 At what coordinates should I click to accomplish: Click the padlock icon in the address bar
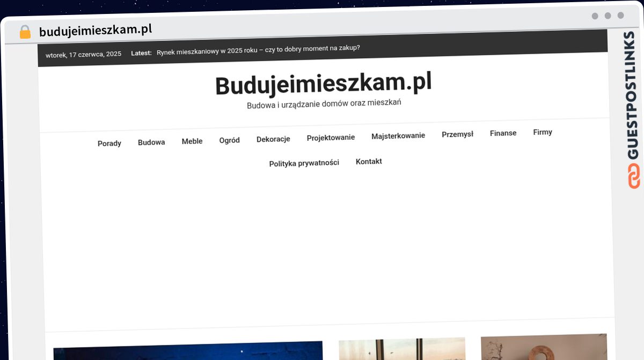[25, 31]
